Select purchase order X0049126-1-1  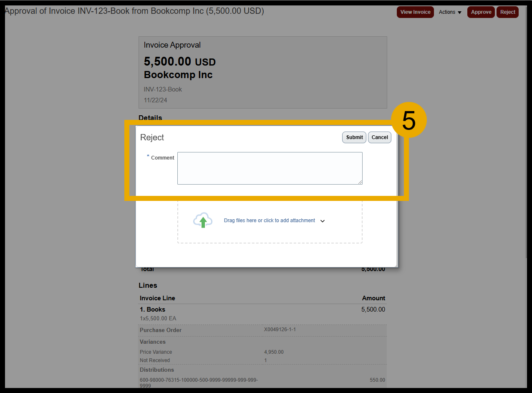click(280, 330)
